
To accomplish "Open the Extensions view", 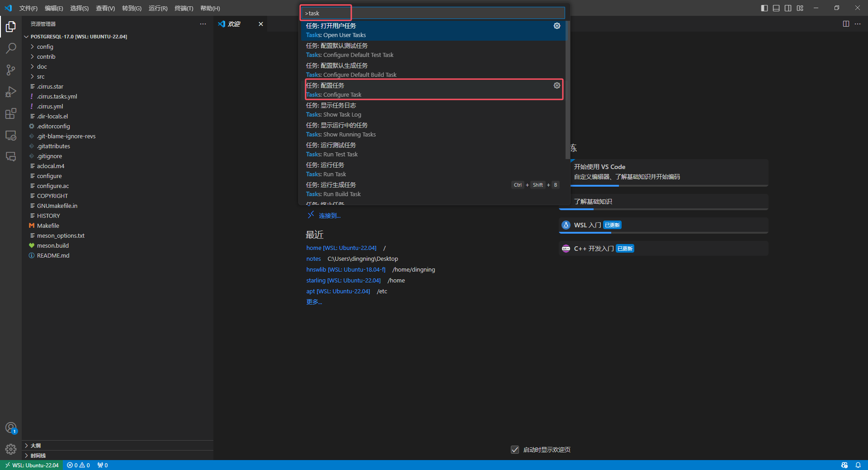I will pos(10,113).
